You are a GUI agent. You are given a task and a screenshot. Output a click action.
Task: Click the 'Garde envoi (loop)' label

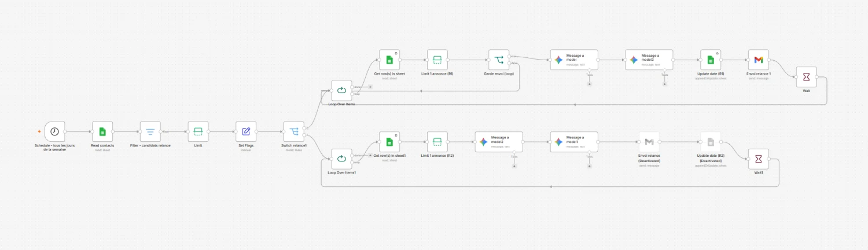pos(499,74)
